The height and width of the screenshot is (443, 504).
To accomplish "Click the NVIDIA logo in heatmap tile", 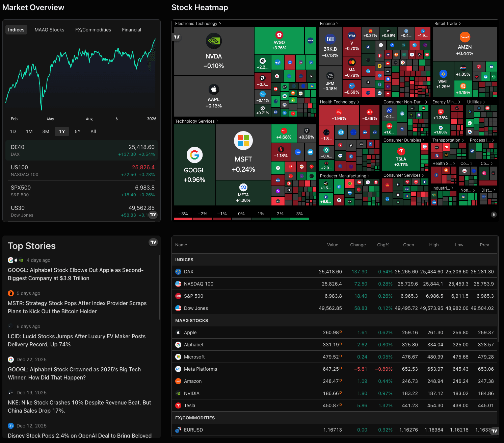I will 214,41.
